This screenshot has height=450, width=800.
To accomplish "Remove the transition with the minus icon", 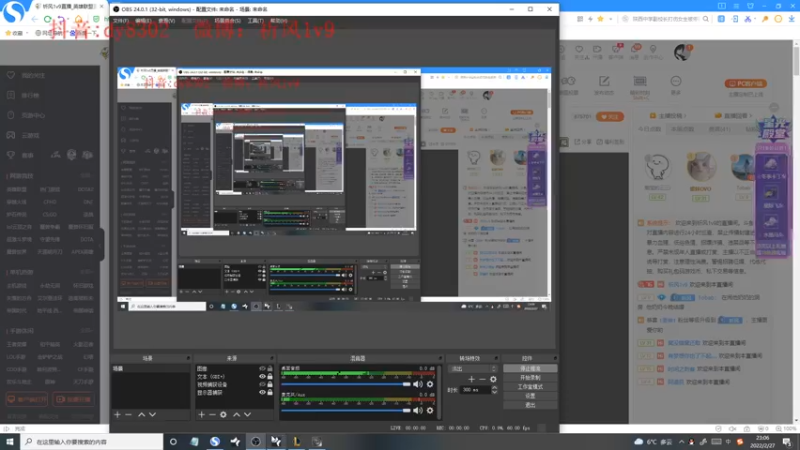I will click(x=482, y=379).
